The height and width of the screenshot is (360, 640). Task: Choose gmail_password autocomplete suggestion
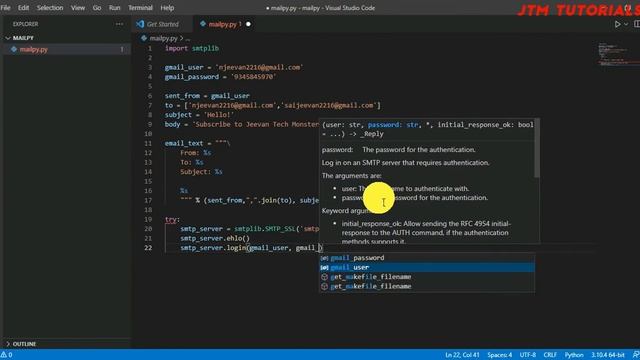pos(427,258)
